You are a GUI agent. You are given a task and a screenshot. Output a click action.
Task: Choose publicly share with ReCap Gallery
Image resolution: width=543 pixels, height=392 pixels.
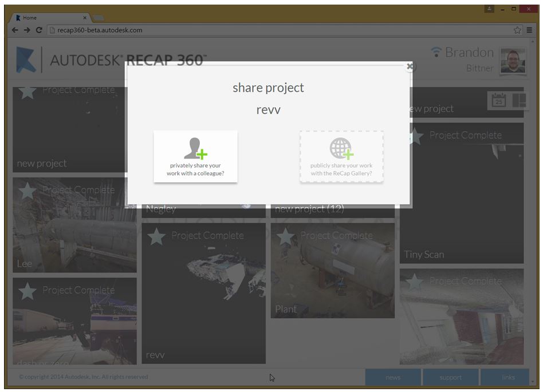341,156
